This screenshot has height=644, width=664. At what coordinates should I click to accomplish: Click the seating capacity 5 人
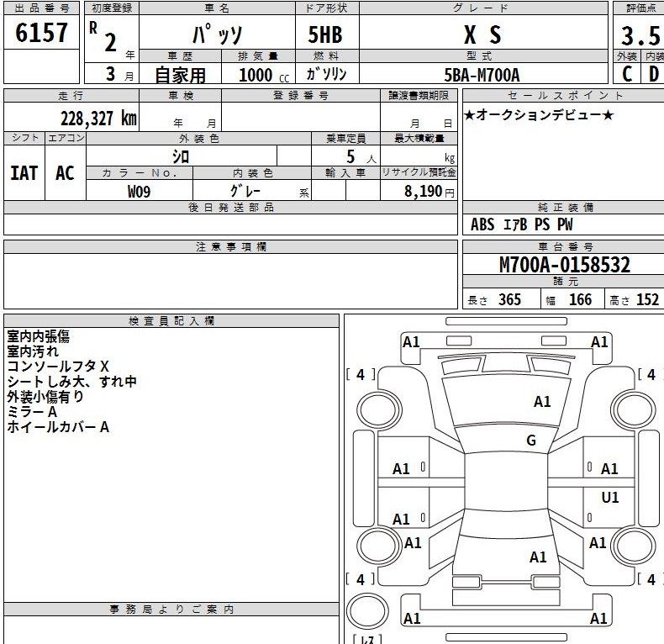click(361, 156)
